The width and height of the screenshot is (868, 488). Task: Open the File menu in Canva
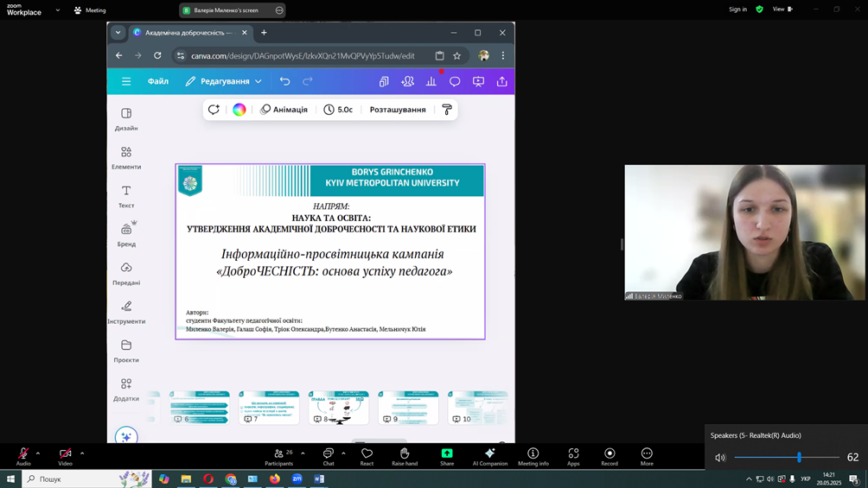pyautogui.click(x=158, y=81)
